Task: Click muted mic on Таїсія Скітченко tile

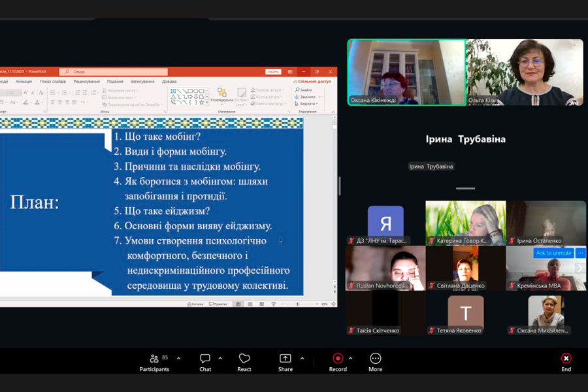Action: pyautogui.click(x=351, y=331)
